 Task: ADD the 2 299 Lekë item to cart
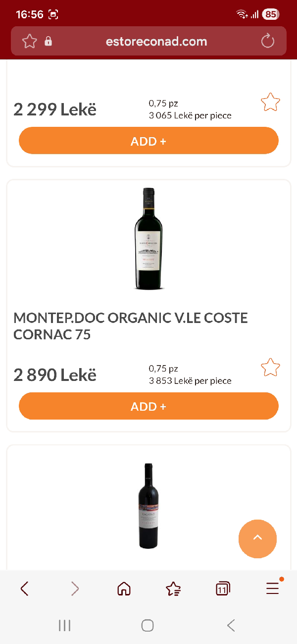[x=148, y=141]
